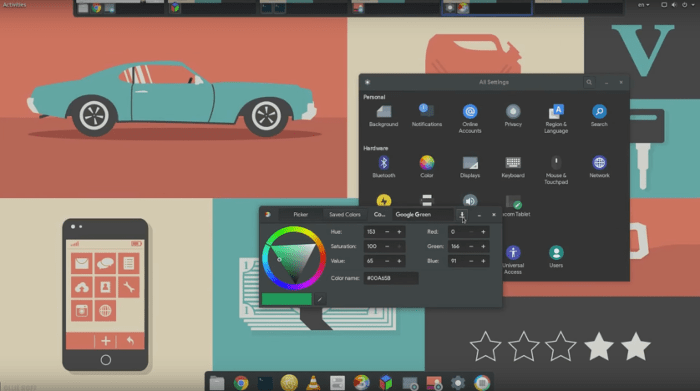This screenshot has height=391, width=700.
Task: Click the Hue number field showing 153
Action: click(372, 232)
